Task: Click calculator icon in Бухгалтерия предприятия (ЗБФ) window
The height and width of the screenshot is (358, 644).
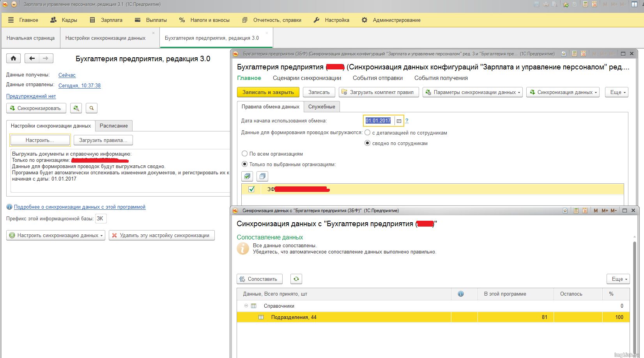Action: 575,54
